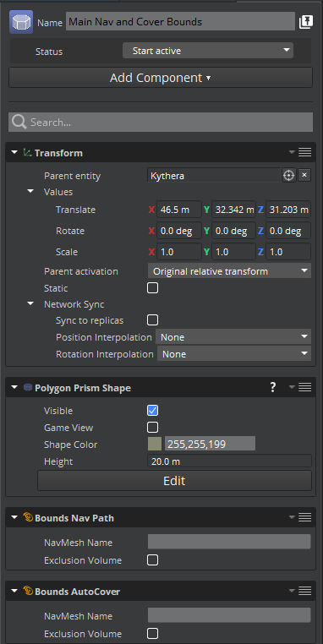Click the pin inspector icon next to Name
Viewport: 323px width, 644px height.
(x=306, y=22)
